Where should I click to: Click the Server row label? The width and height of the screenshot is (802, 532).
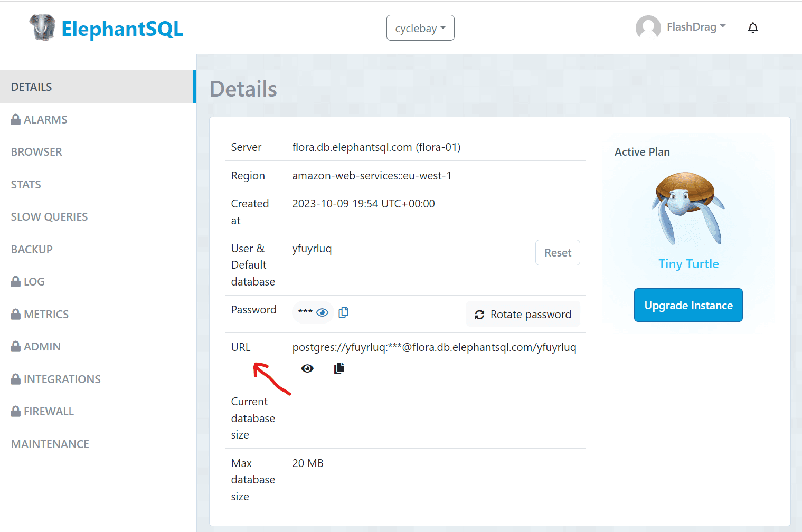pos(247,147)
